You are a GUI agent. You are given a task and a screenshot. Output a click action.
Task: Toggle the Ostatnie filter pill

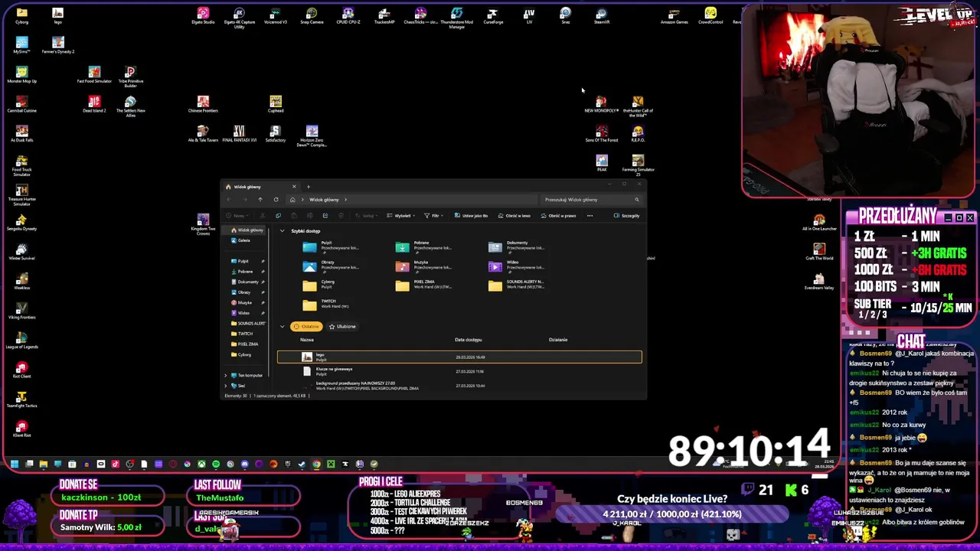tap(306, 326)
